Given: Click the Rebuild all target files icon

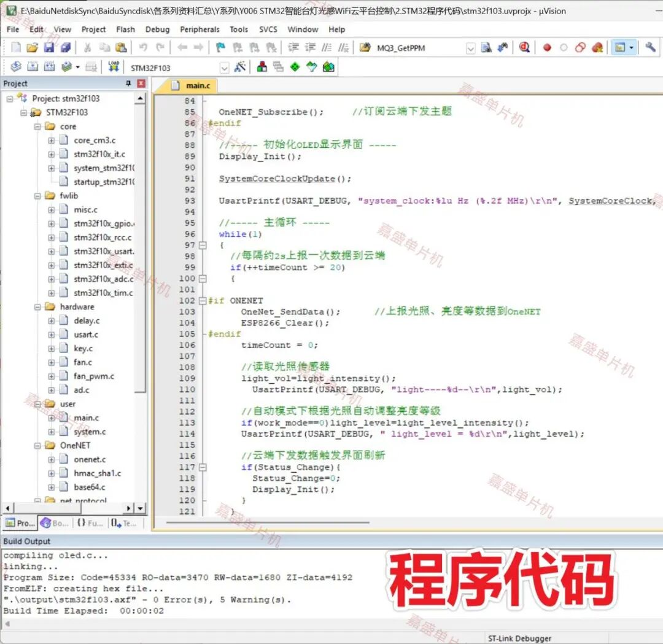Looking at the screenshot, I should (x=50, y=67).
